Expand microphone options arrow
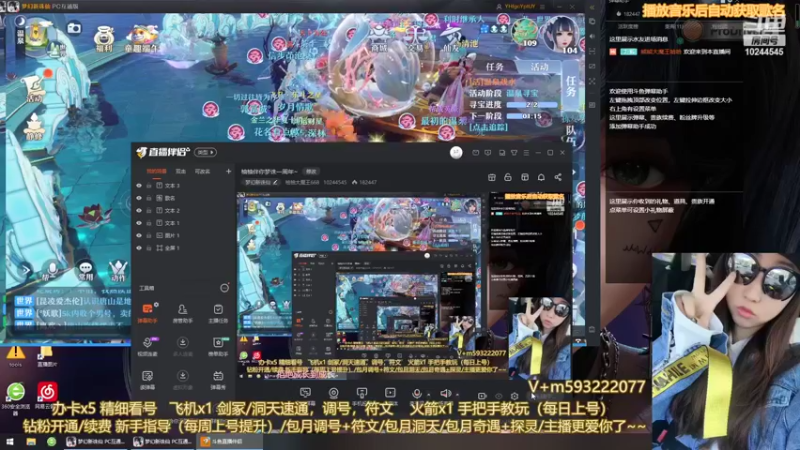800x450 pixels. point(428,394)
